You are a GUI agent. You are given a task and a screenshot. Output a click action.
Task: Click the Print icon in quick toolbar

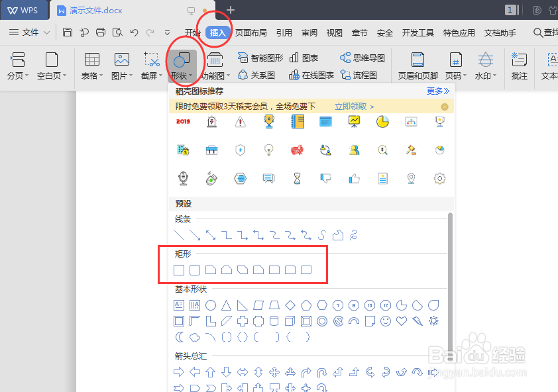[101, 32]
